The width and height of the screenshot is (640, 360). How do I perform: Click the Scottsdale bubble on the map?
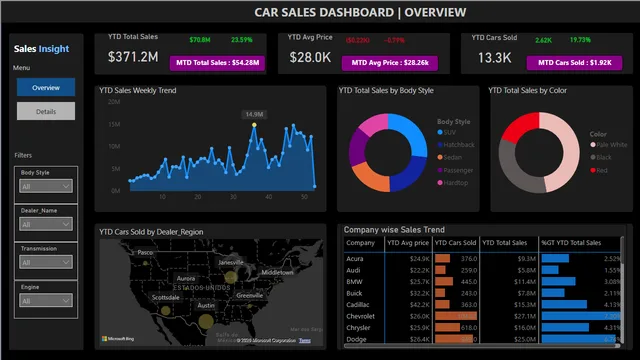165,311
